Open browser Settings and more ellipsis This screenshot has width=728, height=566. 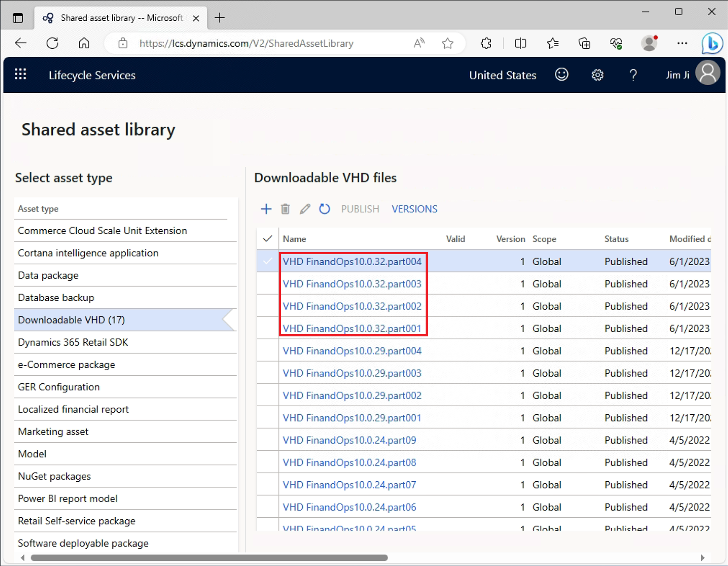tap(682, 43)
